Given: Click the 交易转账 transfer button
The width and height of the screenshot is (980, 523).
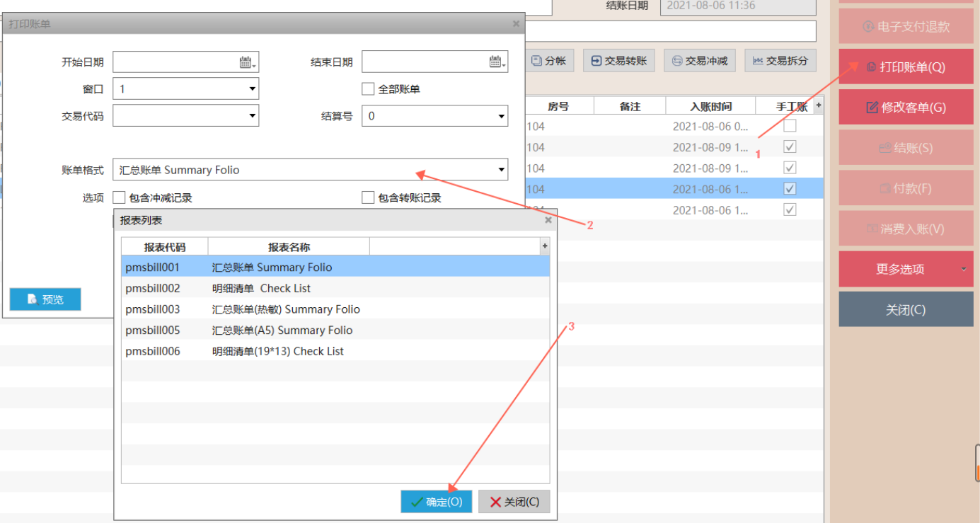Looking at the screenshot, I should [619, 61].
